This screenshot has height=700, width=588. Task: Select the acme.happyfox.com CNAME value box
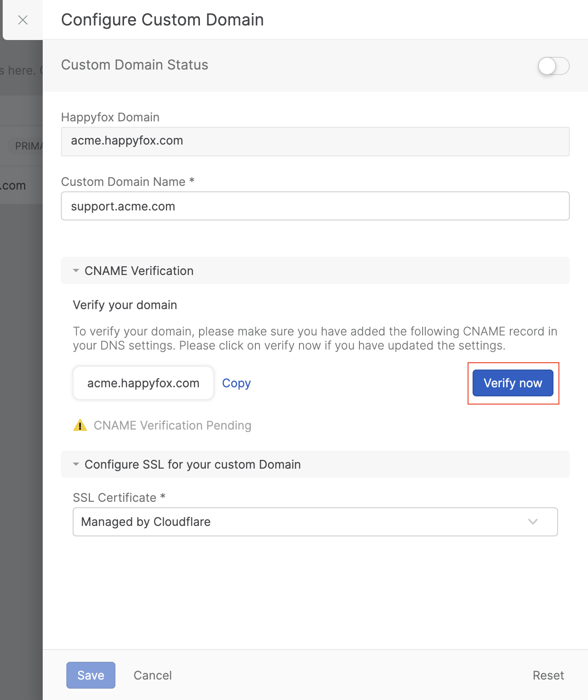point(143,383)
